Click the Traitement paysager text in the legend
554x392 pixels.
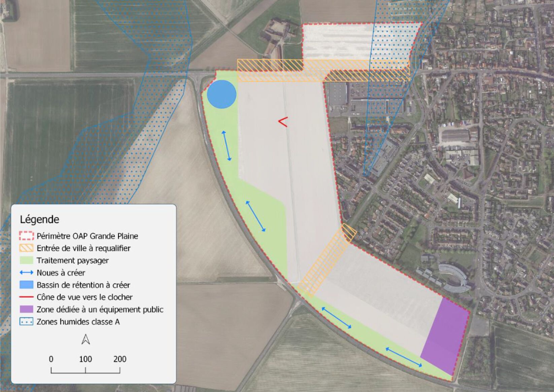point(73,260)
